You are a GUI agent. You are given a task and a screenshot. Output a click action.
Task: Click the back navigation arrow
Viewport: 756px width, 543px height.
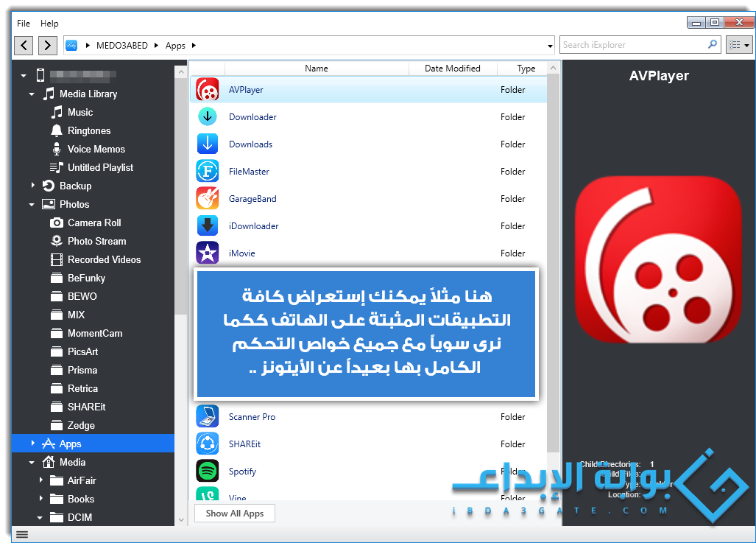point(24,46)
